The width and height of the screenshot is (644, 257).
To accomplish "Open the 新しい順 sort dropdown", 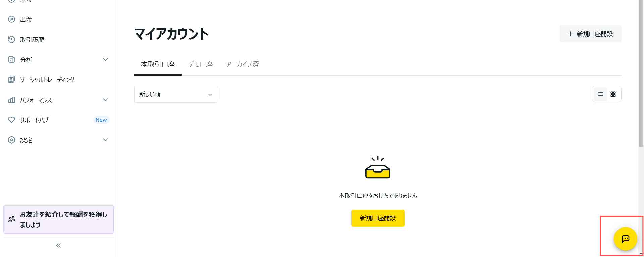I will [x=176, y=94].
